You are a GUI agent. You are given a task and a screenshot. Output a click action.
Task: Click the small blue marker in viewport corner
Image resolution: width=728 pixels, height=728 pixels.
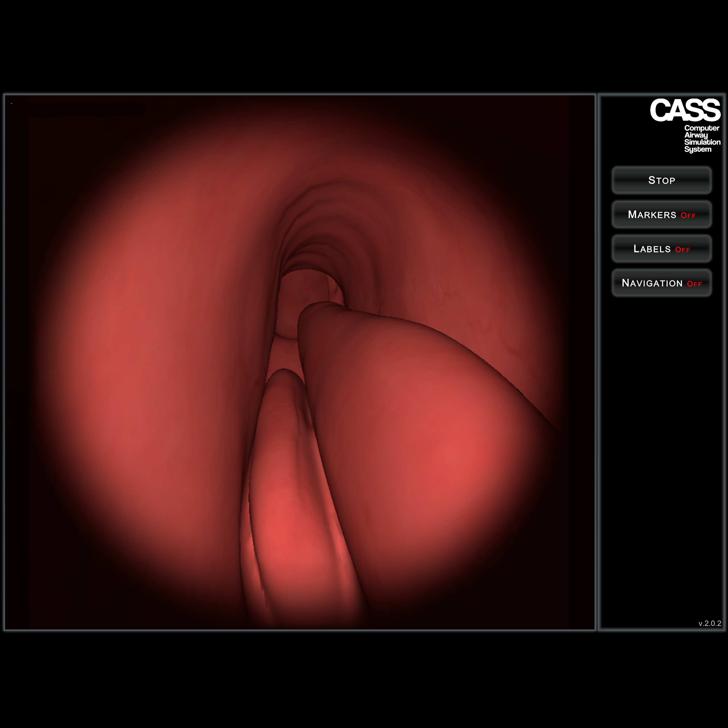tap(11, 103)
